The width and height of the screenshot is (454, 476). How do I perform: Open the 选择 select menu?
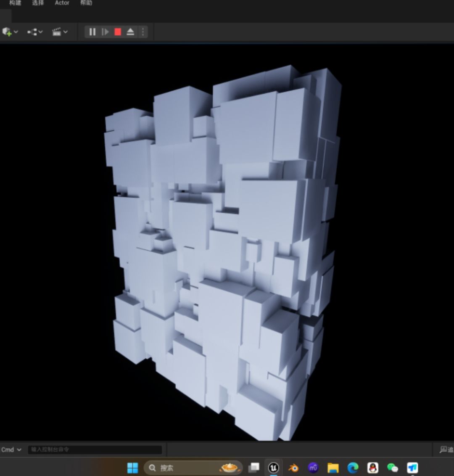pyautogui.click(x=38, y=3)
